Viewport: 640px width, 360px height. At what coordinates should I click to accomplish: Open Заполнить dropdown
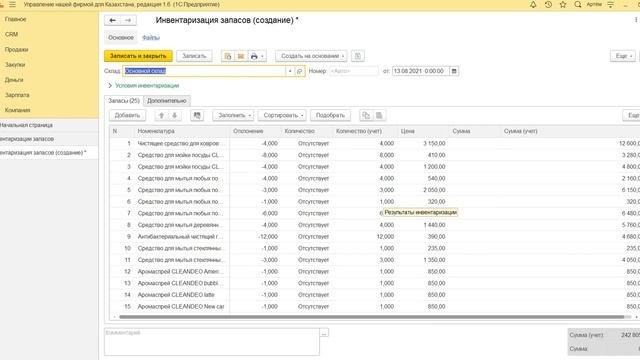[233, 116]
